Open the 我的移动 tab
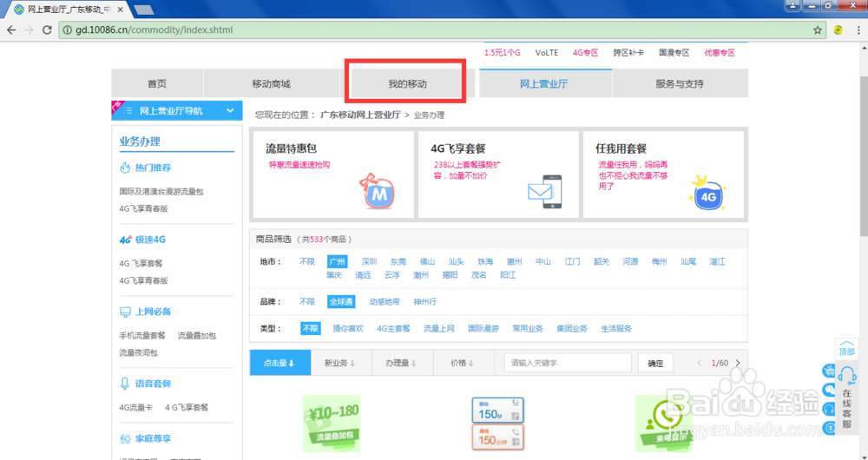This screenshot has height=460, width=868. 407,83
